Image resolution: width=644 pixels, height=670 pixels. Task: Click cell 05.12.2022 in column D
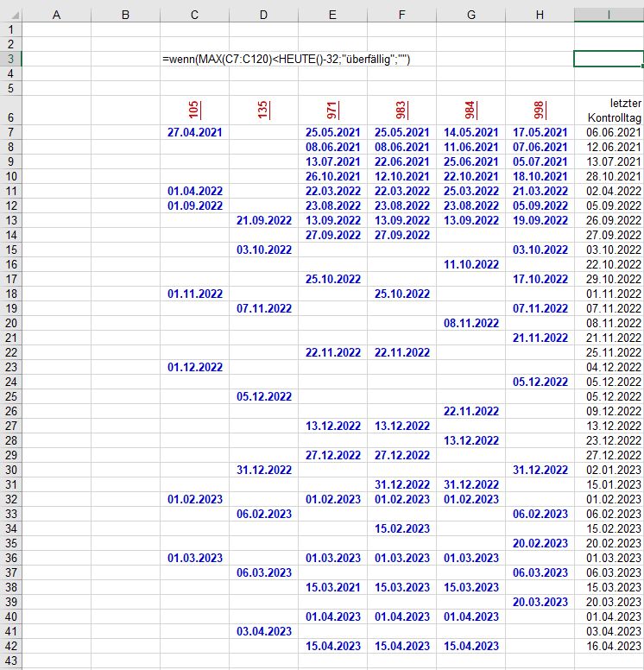(x=263, y=396)
